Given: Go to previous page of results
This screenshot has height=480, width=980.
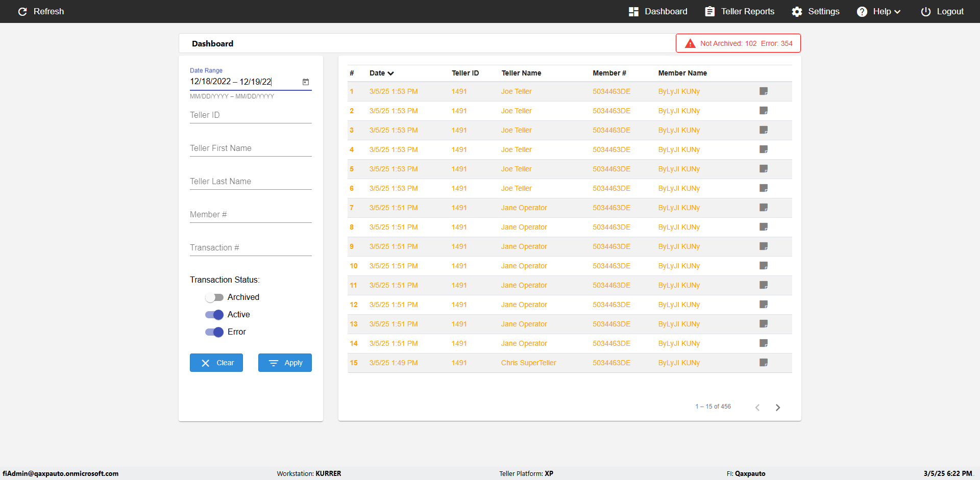Looking at the screenshot, I should 757,407.
